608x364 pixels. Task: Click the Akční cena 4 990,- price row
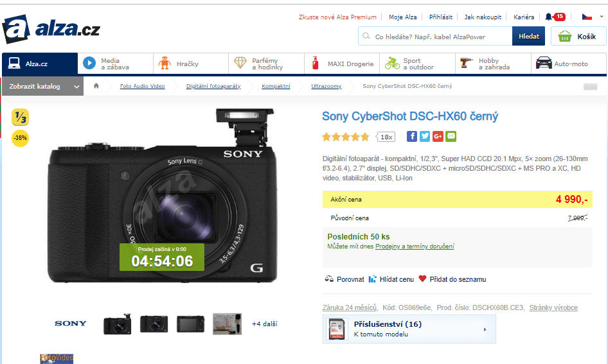pos(458,200)
